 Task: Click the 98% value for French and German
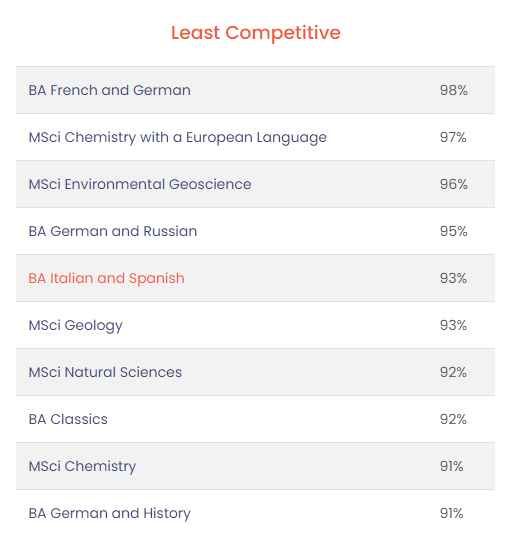[453, 90]
